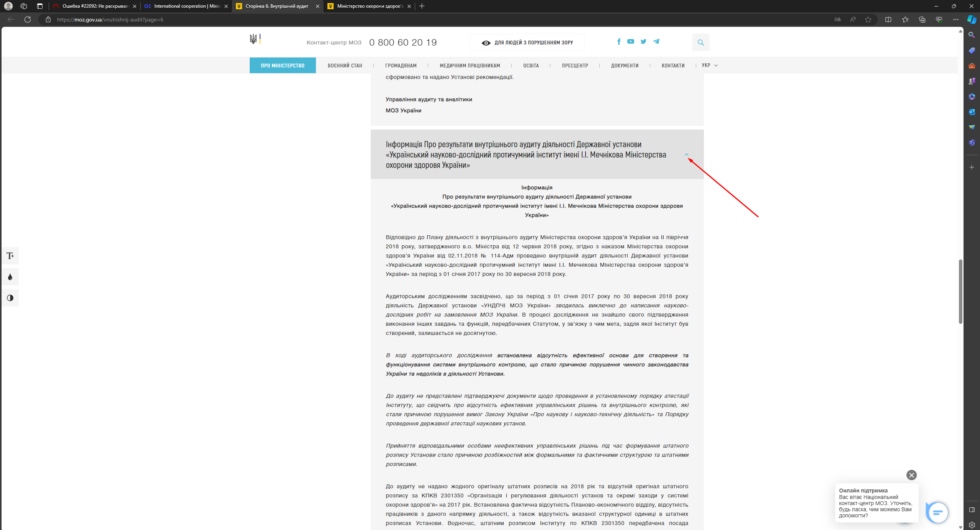
Task: Click the ПРО МІНІСТЕРСТВО navigation button
Action: pyautogui.click(x=283, y=66)
